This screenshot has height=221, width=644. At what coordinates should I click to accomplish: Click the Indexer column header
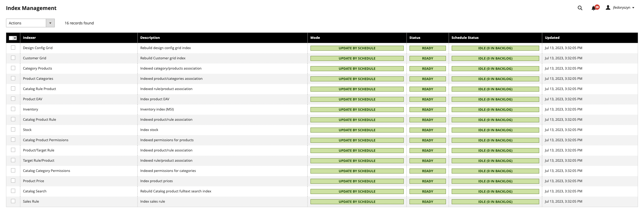tap(29, 38)
